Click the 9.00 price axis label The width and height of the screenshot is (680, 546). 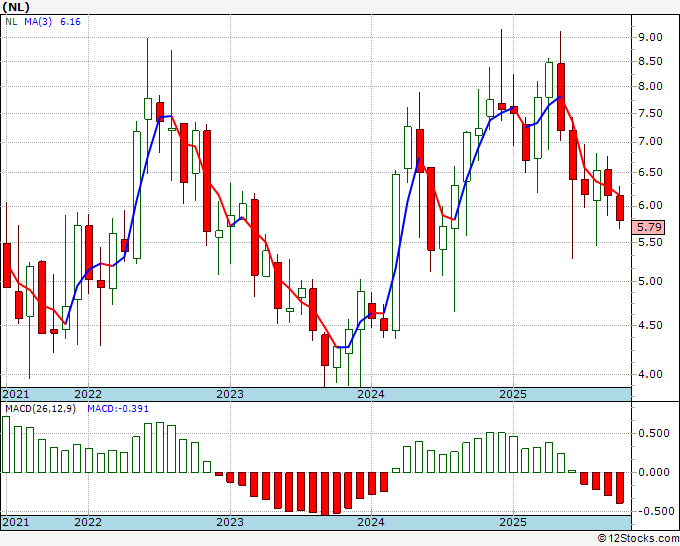650,37
